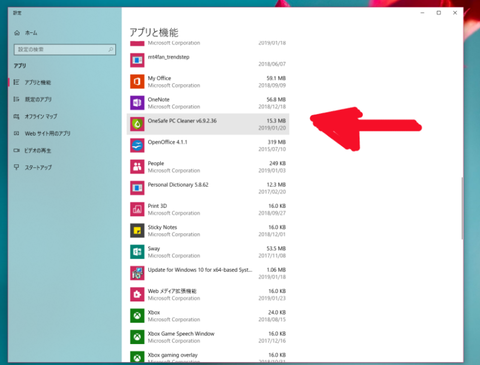This screenshot has height=365, width=480.
Task: Click the 既定のアプリ sidebar icon
Action: [16, 99]
